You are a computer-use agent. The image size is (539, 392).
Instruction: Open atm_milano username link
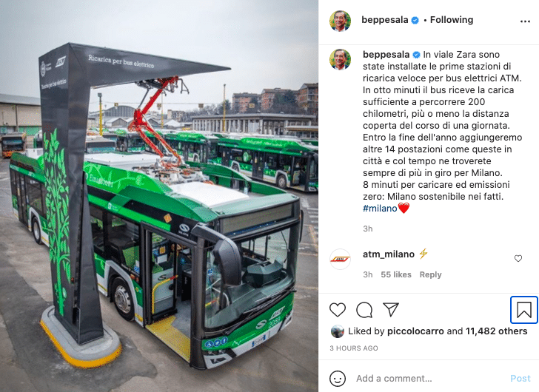point(389,254)
